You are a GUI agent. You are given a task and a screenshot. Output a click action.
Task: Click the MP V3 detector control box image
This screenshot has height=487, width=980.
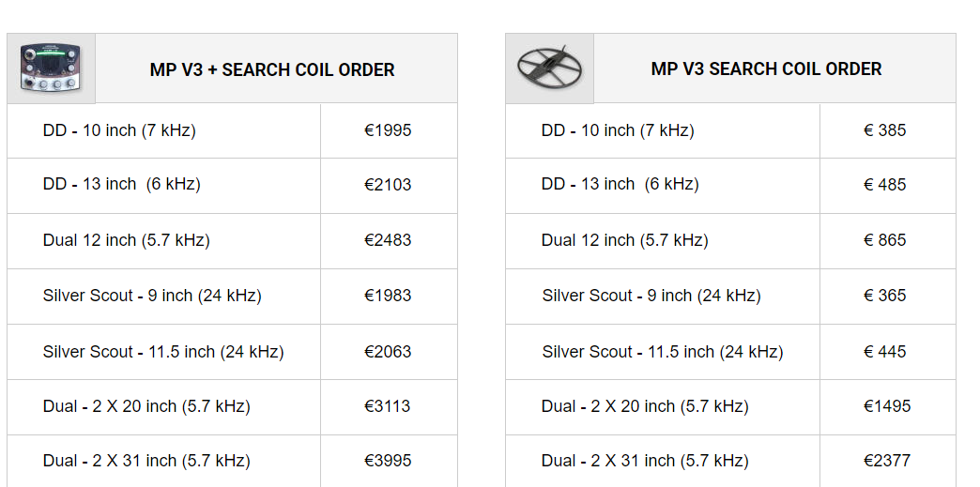pos(51,69)
